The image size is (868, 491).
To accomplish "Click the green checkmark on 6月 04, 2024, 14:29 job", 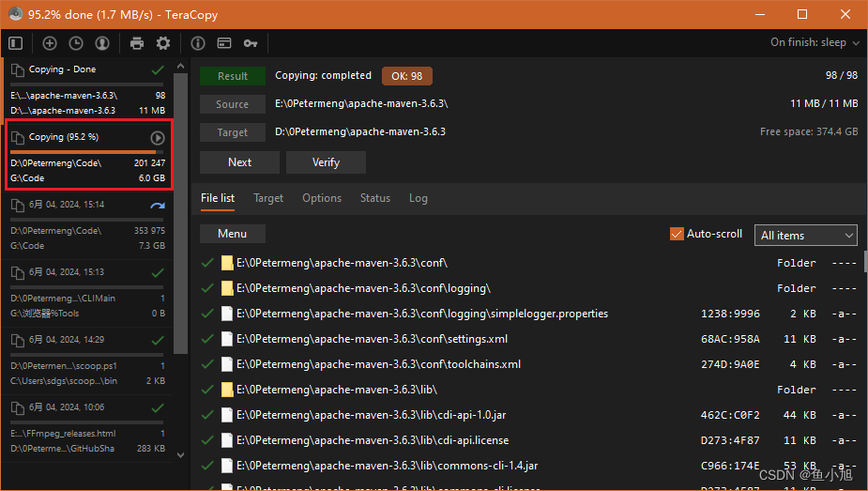I will coord(158,340).
